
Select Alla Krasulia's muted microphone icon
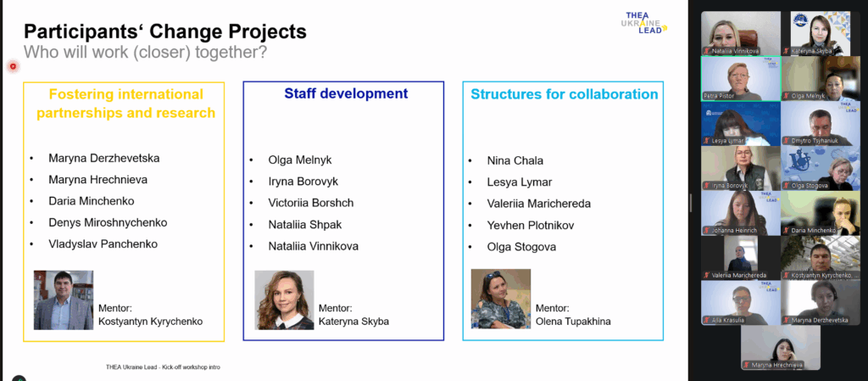(706, 320)
